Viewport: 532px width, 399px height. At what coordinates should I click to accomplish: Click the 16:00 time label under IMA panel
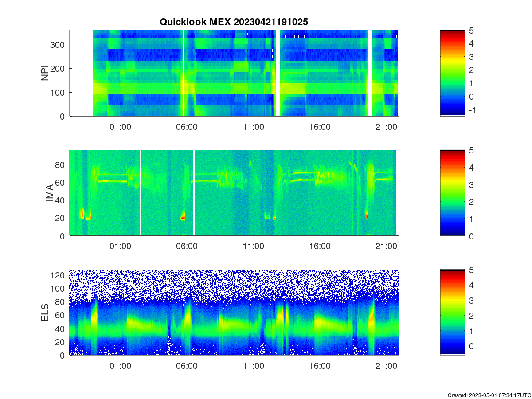coord(320,246)
